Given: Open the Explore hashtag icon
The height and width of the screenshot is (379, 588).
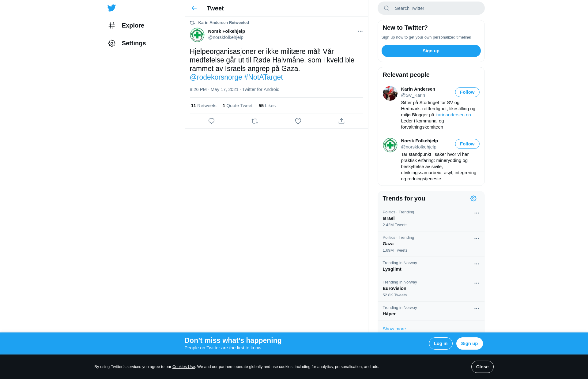Looking at the screenshot, I should click(x=112, y=25).
